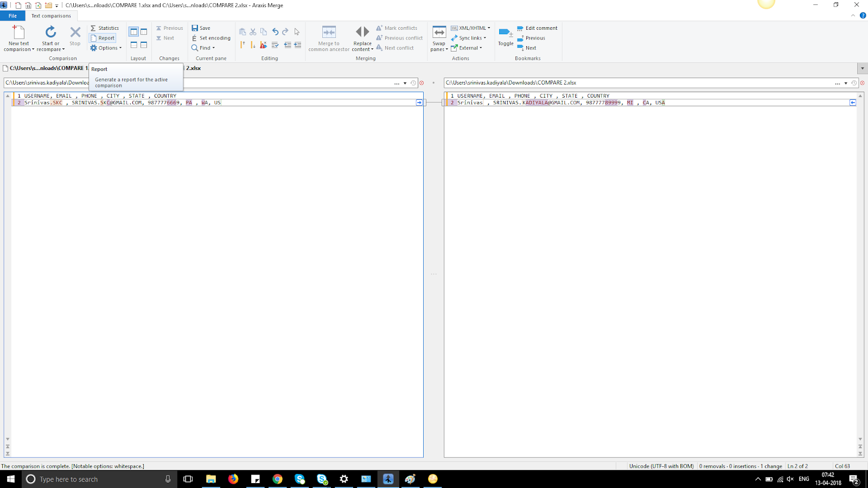Screen dimensions: 868x488
Task: Click the Windows Start button
Action: click(10, 479)
